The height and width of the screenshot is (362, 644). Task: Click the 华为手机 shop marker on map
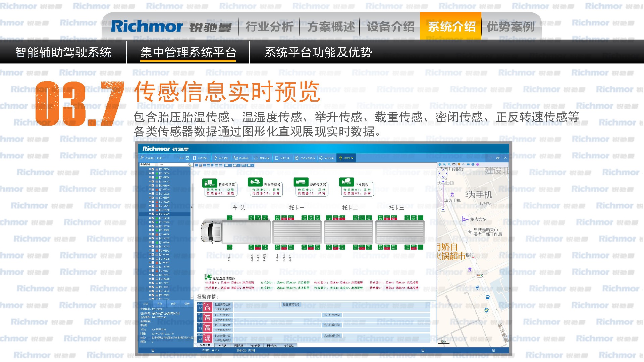452,194
